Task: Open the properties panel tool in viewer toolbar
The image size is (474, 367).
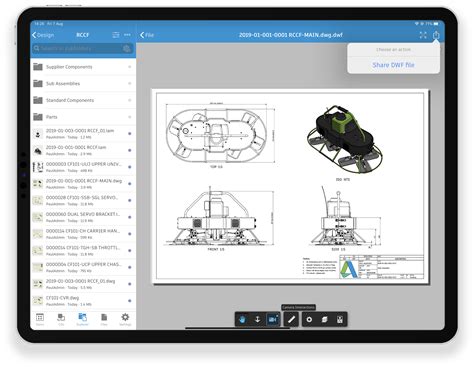Action: pyautogui.click(x=340, y=319)
